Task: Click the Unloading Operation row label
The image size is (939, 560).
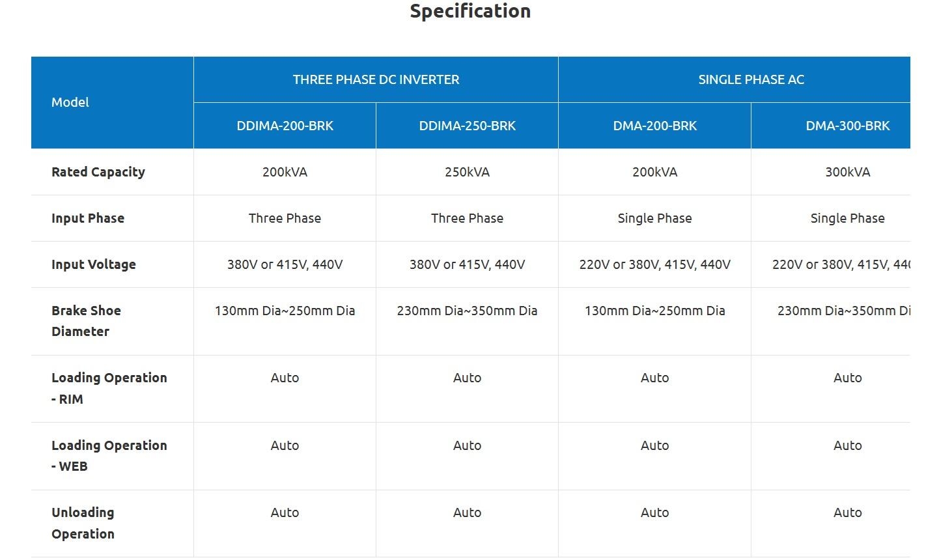Action: coord(83,523)
